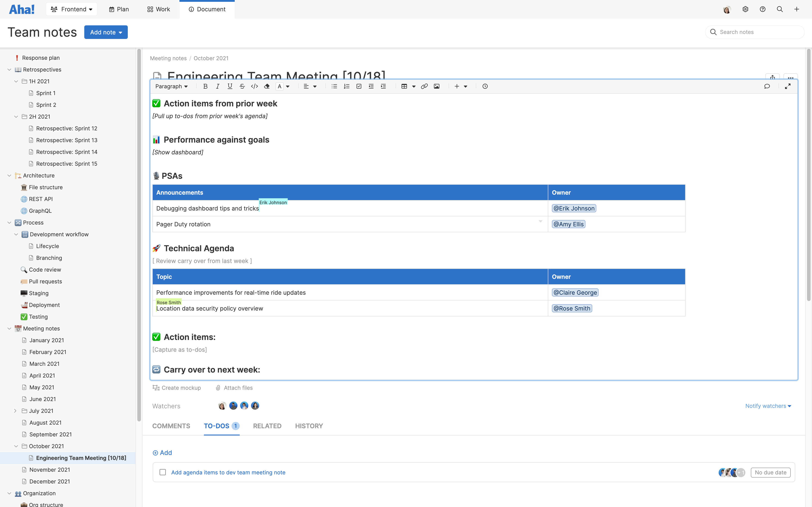The width and height of the screenshot is (812, 507).
Task: Expand the July 2021 folder
Action: [15, 410]
